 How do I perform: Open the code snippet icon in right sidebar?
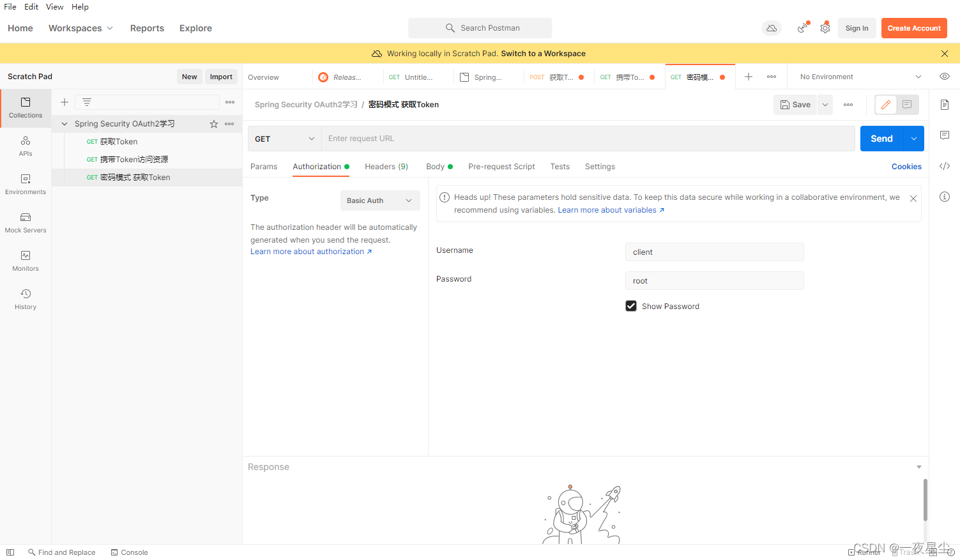[x=945, y=166]
